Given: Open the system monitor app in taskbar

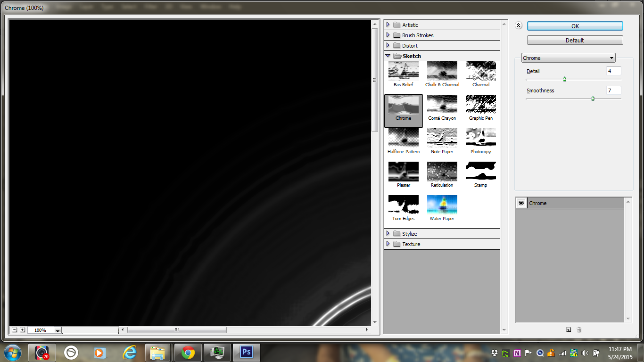Looking at the screenshot, I should coord(217,353).
